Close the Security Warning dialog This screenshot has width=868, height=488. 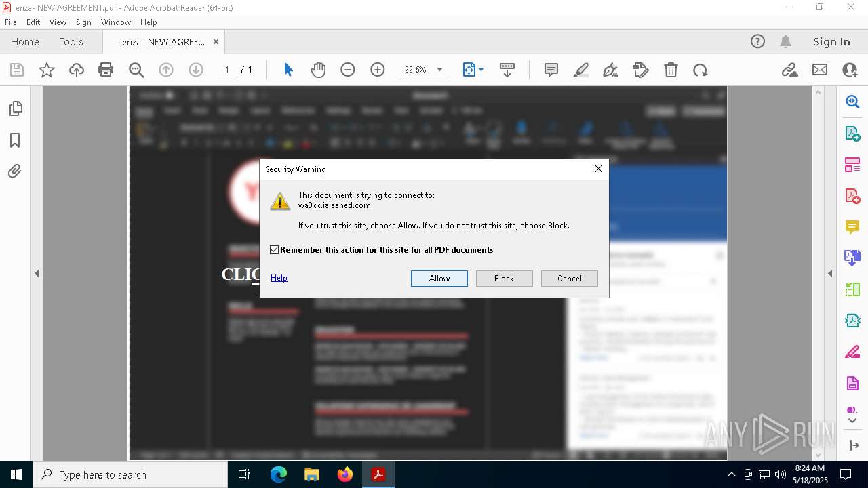click(599, 169)
